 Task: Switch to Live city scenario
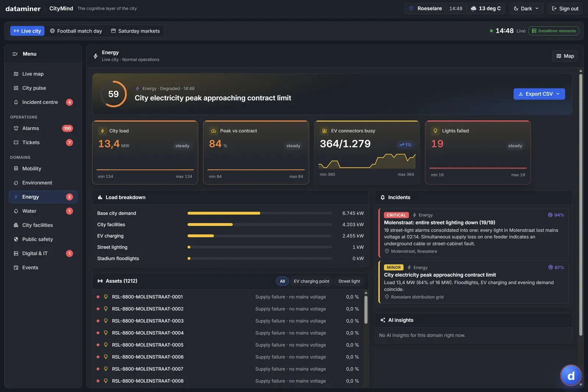(27, 31)
